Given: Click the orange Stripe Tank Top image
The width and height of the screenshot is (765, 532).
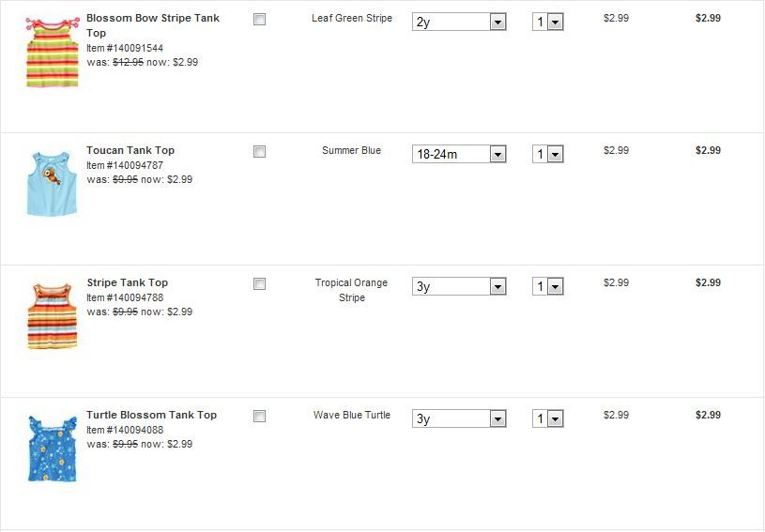Looking at the screenshot, I should (53, 315).
